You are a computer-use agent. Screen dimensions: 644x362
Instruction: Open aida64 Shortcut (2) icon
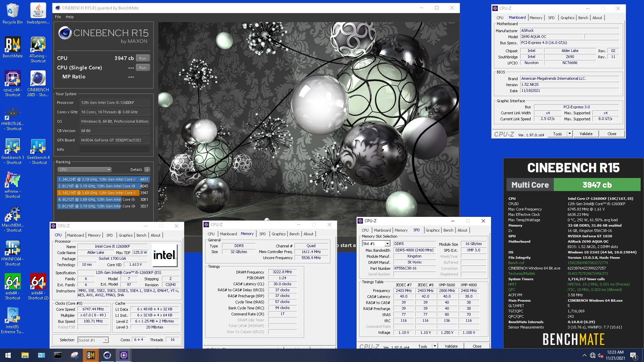[x=38, y=287]
